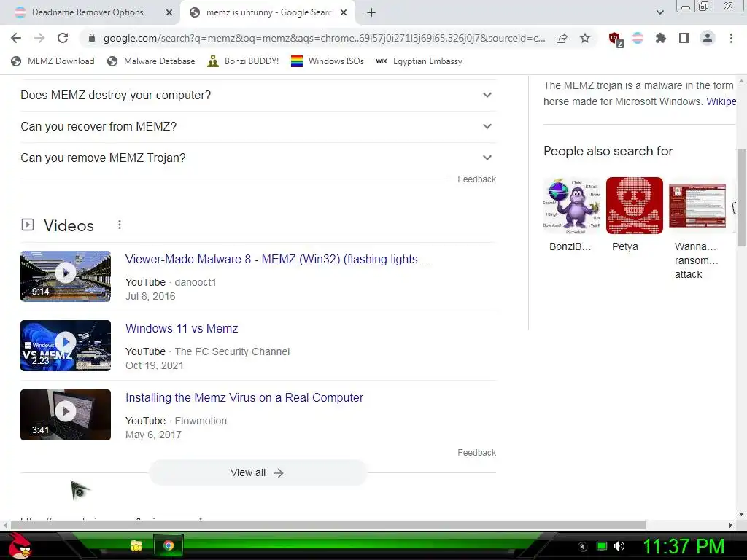
Task: Open 'Installing the Memz Virus on a Real Computer'
Action: (x=244, y=397)
